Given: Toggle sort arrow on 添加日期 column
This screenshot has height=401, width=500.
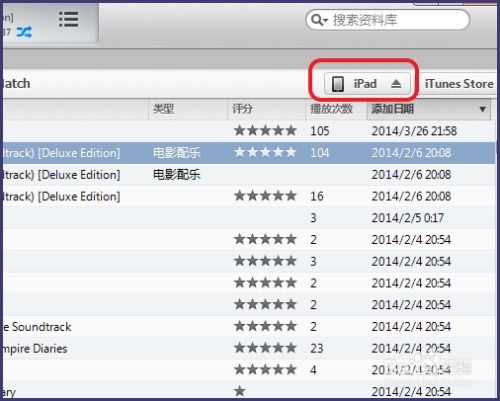Looking at the screenshot, I should pyautogui.click(x=482, y=109).
